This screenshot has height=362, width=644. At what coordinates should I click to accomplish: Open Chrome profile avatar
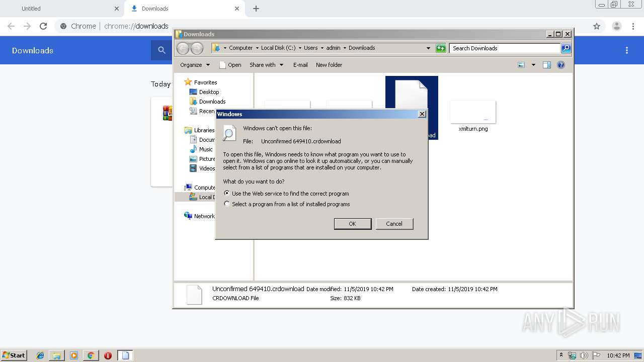point(616,26)
